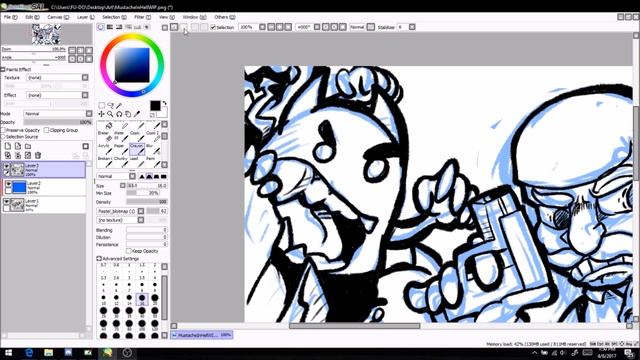Select the Magic Wand tool
This screenshot has height=360, width=640.
(119, 105)
